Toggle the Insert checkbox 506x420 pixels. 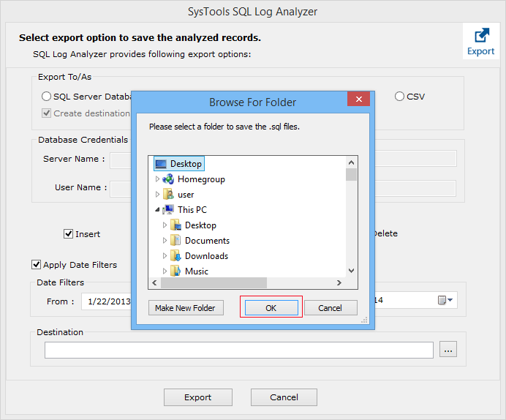point(68,234)
